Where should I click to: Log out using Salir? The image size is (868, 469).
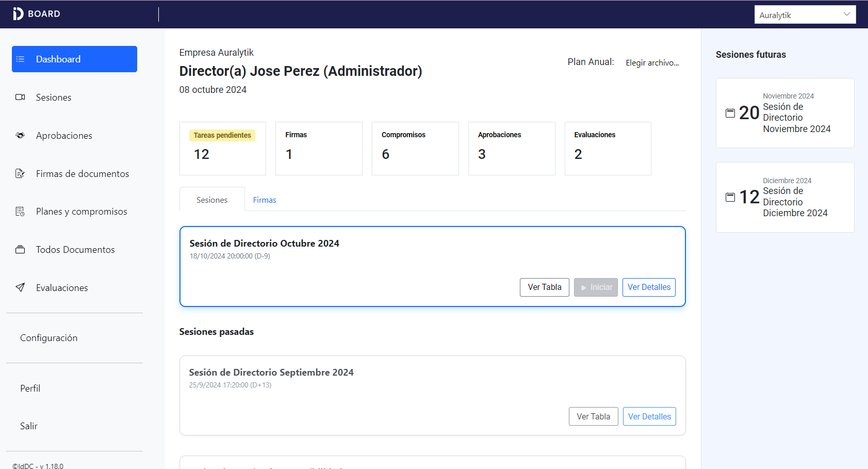click(29, 426)
